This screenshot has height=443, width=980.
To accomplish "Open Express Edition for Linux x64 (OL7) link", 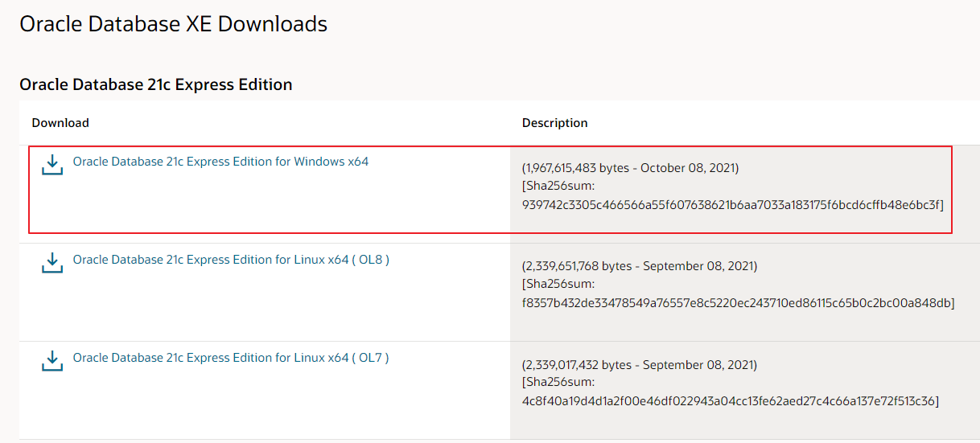I will (x=231, y=358).
